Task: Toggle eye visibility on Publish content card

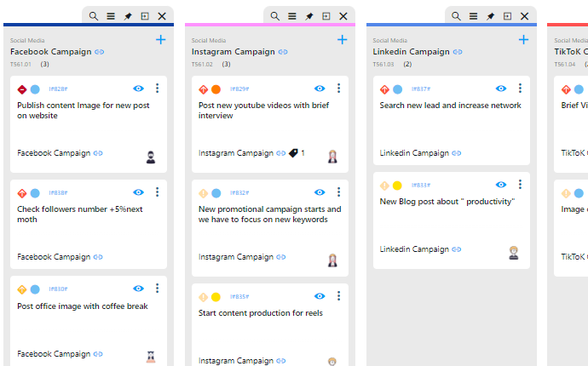Action: click(138, 89)
